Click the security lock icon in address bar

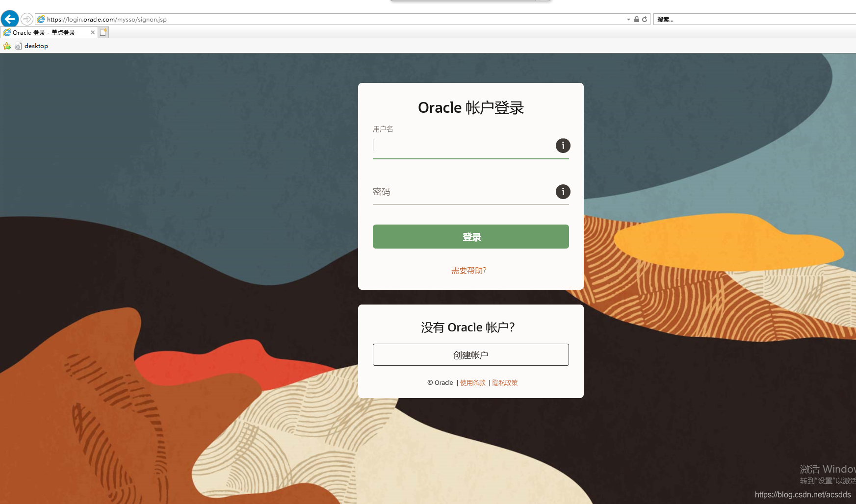(x=636, y=20)
